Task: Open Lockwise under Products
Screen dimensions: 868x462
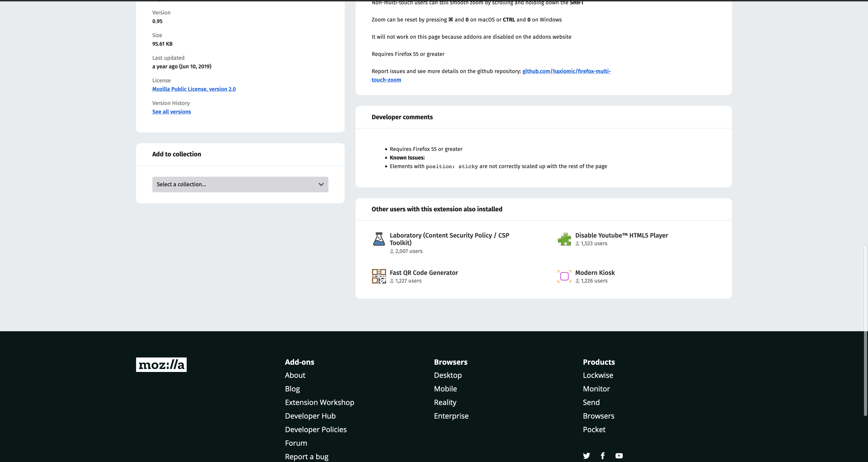Action: (598, 375)
